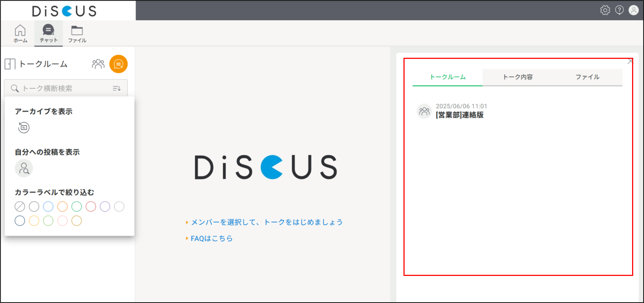Filter by the red color label
The width and height of the screenshot is (644, 303).
[x=91, y=207]
